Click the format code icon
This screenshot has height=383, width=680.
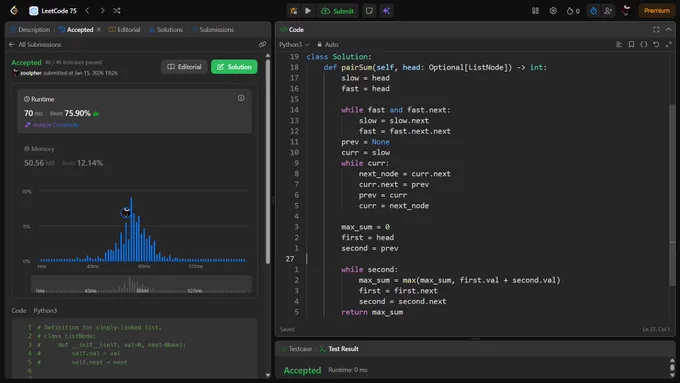[x=619, y=44]
